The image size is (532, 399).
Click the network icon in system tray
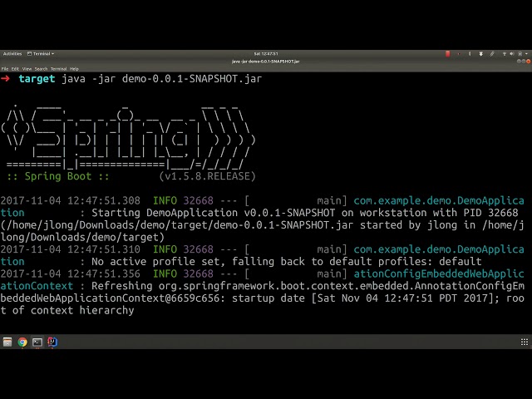coord(505,53)
